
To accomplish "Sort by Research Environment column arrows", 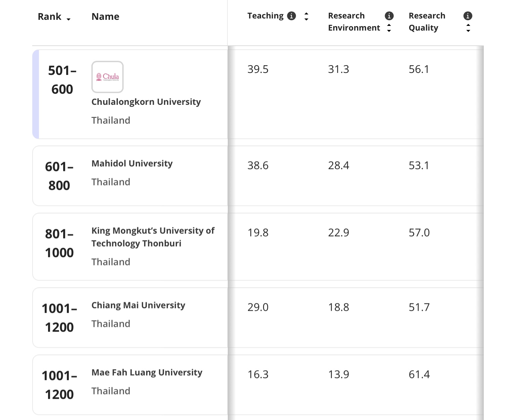I will [x=389, y=28].
